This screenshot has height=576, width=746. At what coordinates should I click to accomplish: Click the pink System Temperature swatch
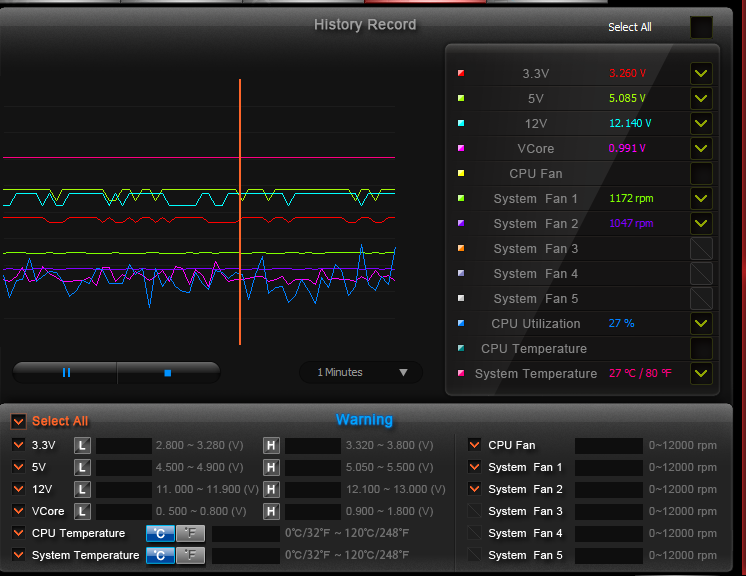461,373
